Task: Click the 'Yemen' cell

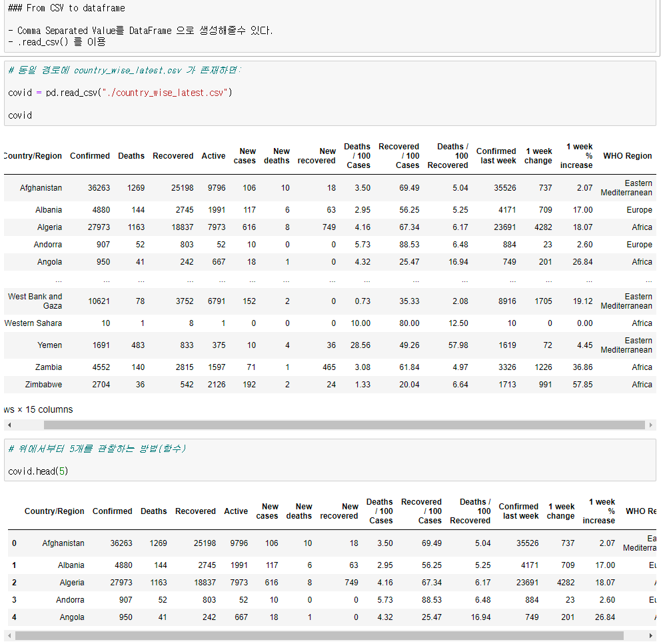Action: (x=49, y=345)
